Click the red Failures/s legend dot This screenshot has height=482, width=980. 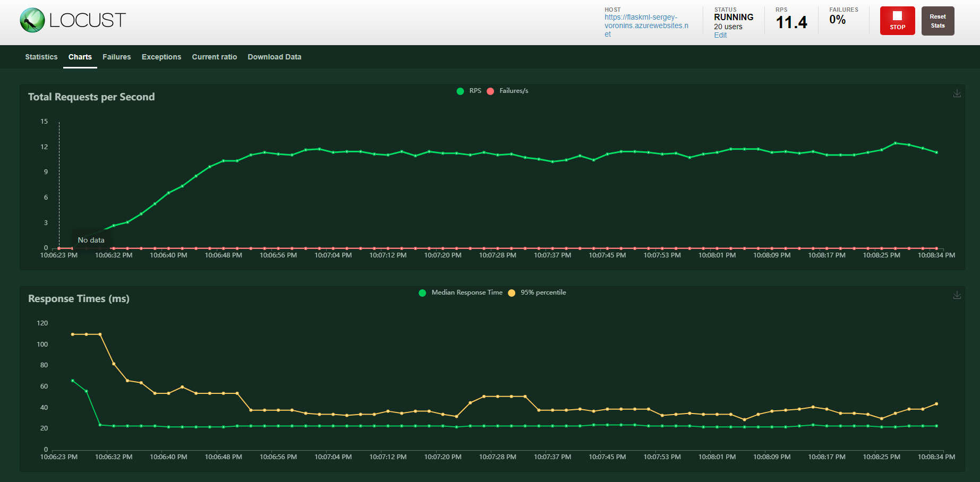[490, 91]
